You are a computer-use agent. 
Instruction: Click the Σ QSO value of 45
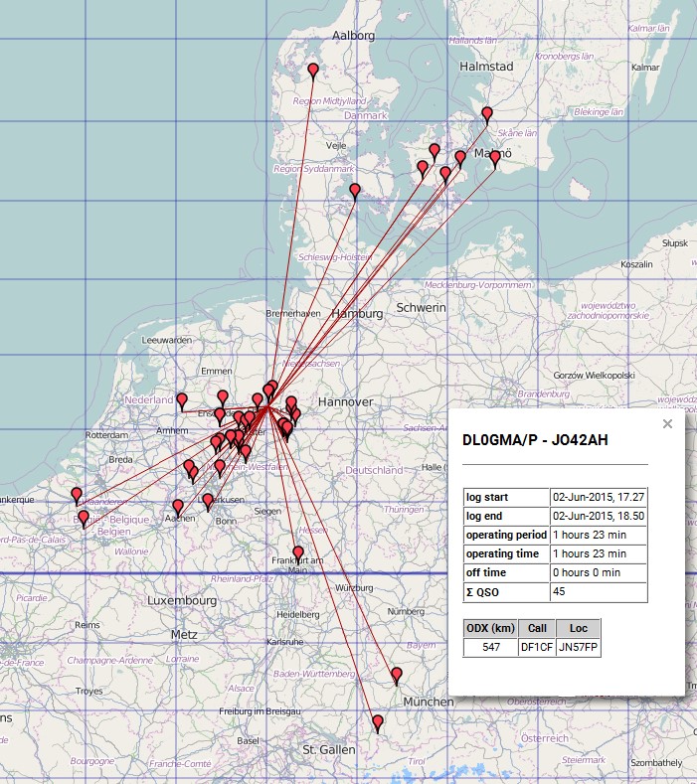[x=599, y=592]
